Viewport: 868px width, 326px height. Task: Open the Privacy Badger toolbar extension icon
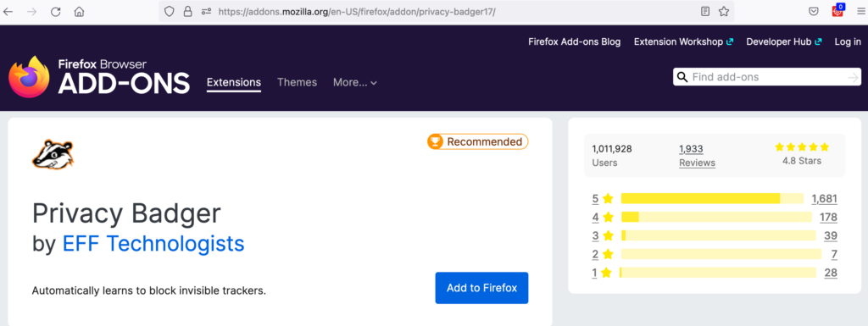pyautogui.click(x=838, y=10)
